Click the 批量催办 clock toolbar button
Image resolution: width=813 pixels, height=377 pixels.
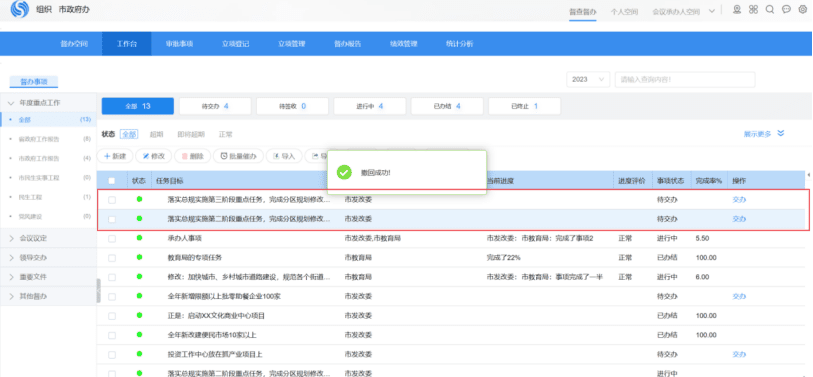[x=239, y=156]
